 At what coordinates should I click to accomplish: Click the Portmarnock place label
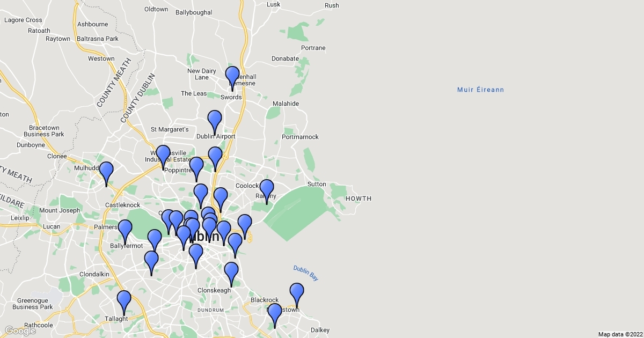pyautogui.click(x=300, y=137)
